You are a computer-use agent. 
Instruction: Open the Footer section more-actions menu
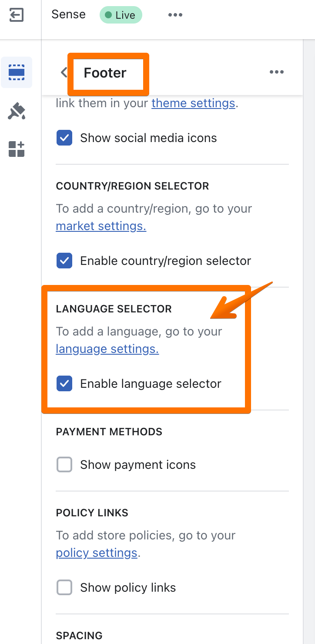click(x=277, y=72)
